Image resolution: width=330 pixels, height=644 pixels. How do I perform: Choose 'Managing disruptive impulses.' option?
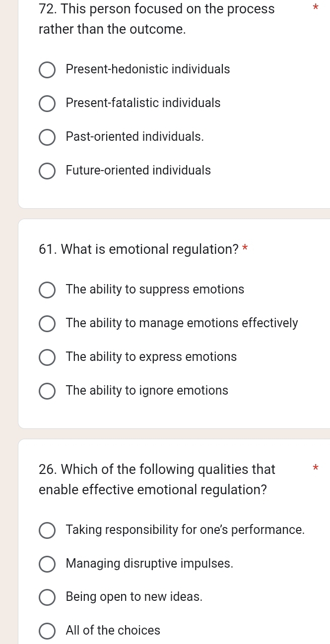(47, 564)
